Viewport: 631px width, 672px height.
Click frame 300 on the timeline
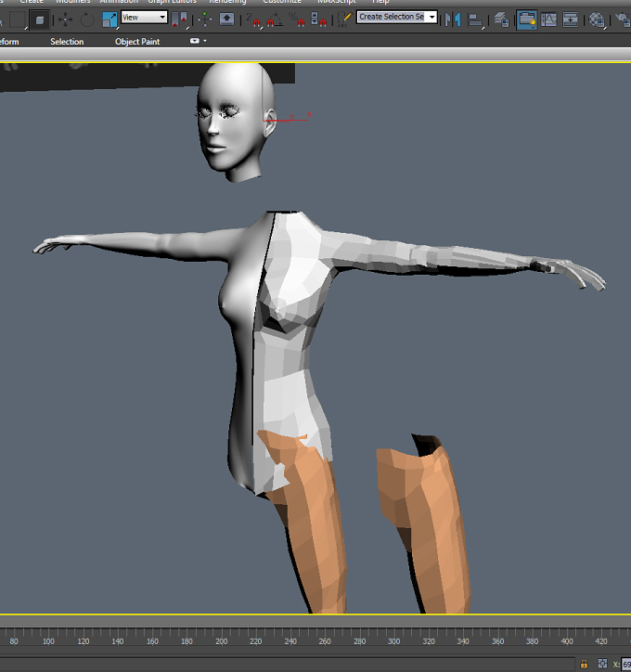393,641
